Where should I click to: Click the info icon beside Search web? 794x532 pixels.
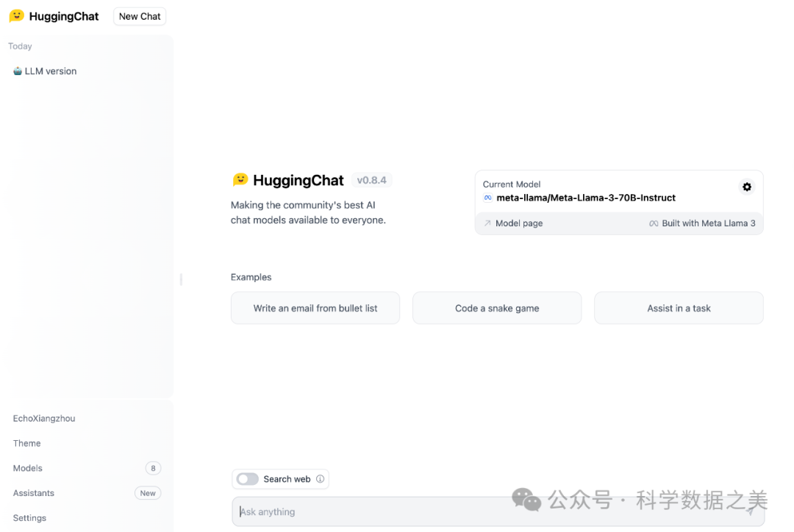click(x=320, y=479)
